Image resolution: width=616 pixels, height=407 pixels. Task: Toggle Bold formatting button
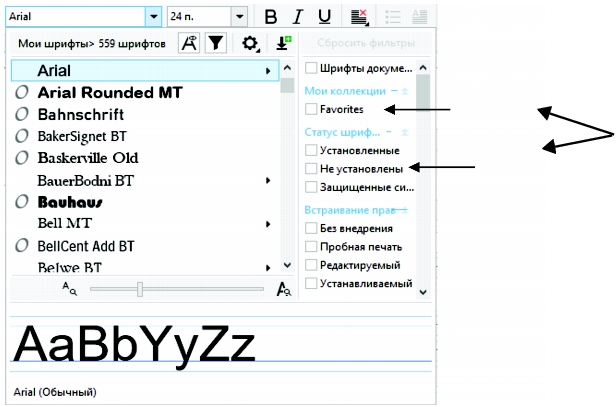pos(271,17)
